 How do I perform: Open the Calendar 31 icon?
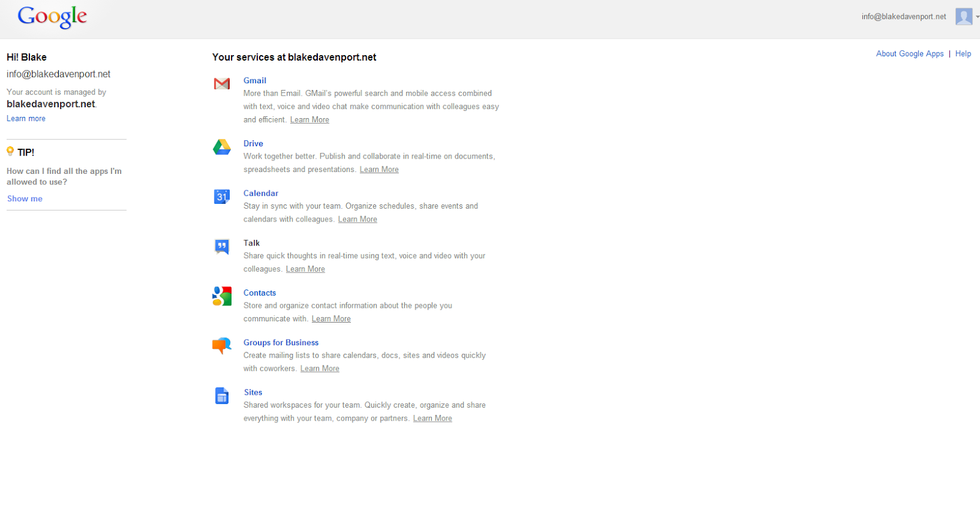click(x=222, y=196)
